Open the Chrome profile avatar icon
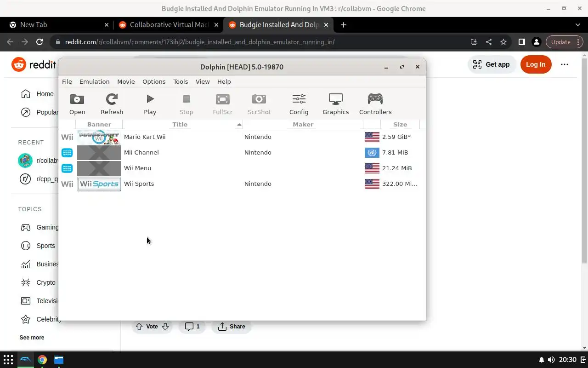 [x=536, y=42]
